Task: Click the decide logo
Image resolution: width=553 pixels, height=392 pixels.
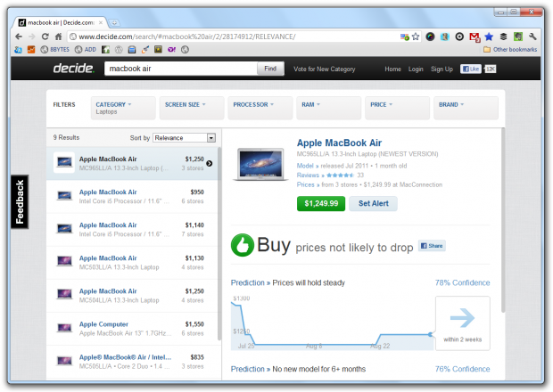Action: coord(73,69)
